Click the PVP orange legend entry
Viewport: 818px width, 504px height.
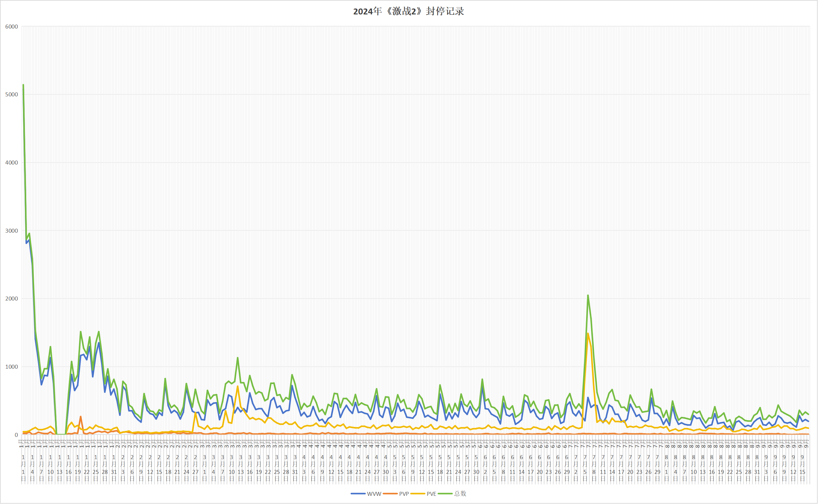tap(396, 494)
